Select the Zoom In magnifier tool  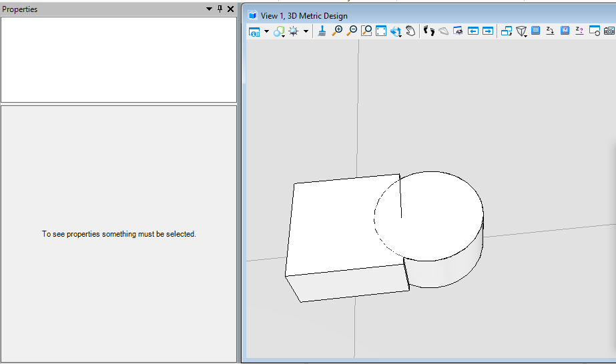[x=336, y=31]
